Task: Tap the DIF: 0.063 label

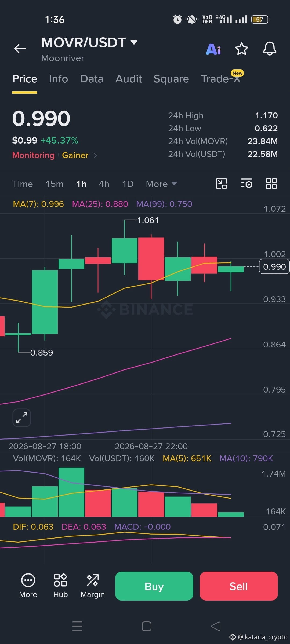Action: click(33, 527)
